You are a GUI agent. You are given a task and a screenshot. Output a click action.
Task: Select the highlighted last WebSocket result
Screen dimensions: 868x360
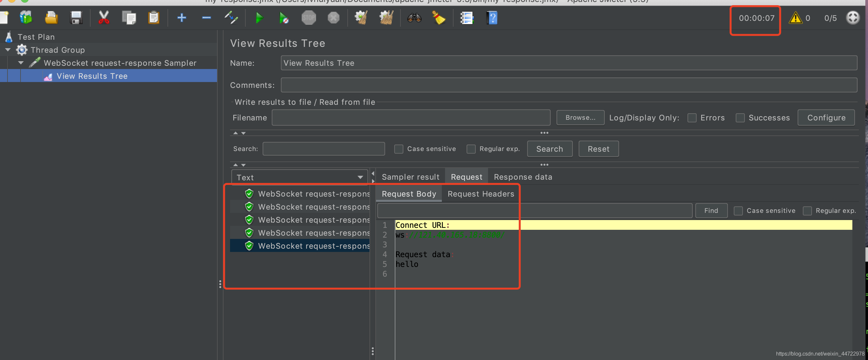[x=300, y=246]
